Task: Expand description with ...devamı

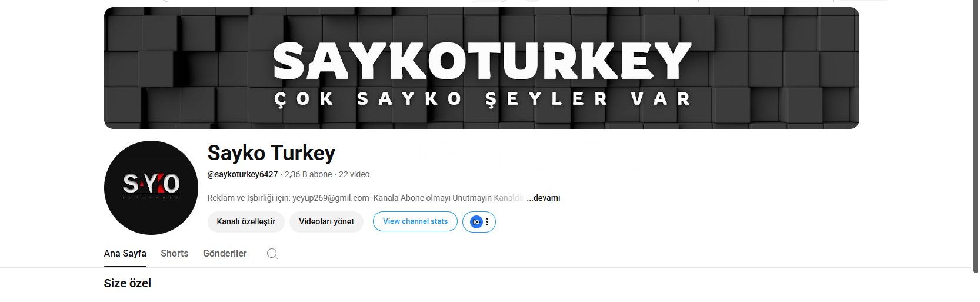Action: [543, 198]
